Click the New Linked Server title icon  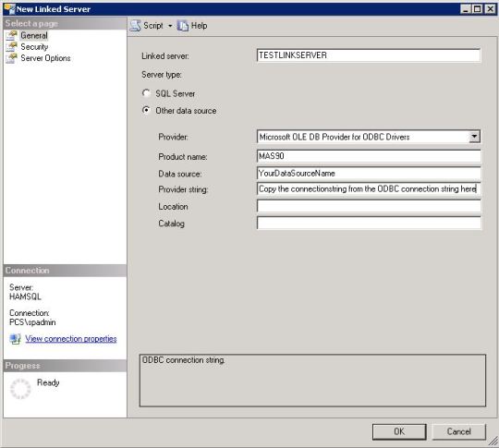pyautogui.click(x=9, y=9)
